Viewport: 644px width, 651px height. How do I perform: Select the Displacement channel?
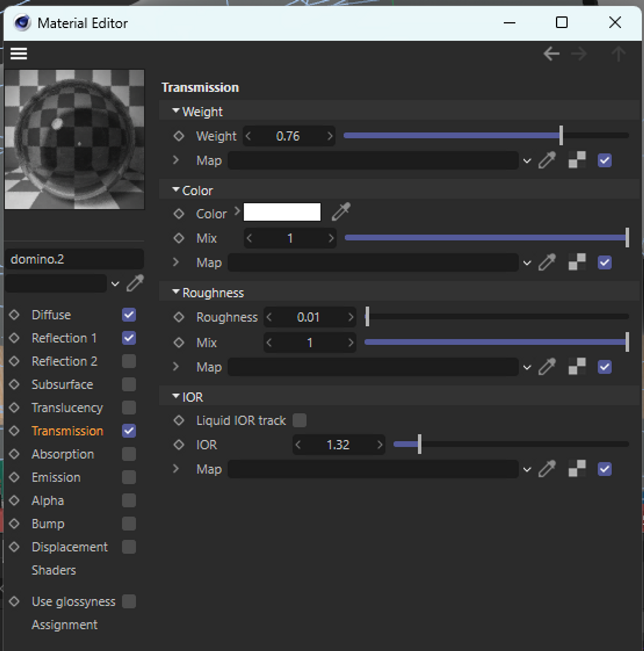pos(69,547)
